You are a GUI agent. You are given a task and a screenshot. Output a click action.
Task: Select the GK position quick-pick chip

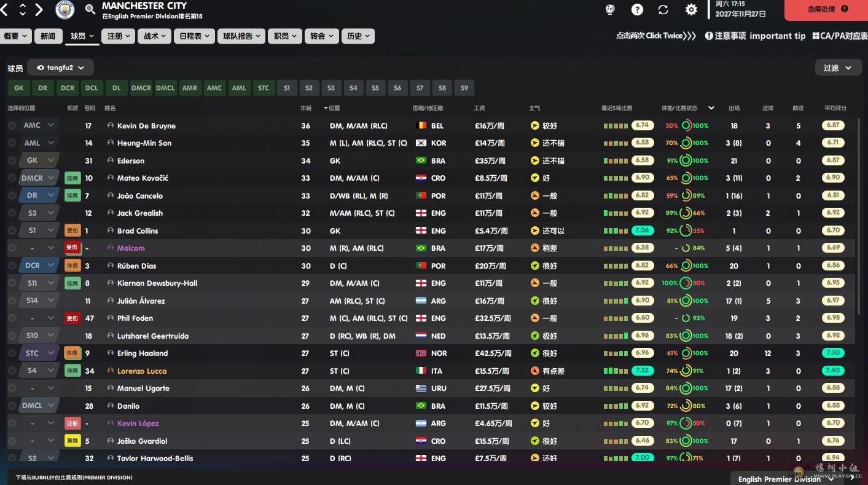coord(19,88)
